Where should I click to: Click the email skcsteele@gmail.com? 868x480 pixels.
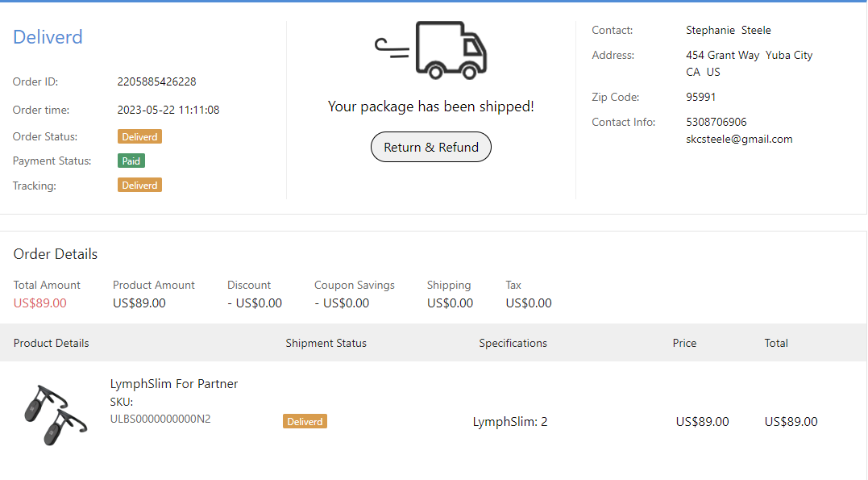[739, 139]
